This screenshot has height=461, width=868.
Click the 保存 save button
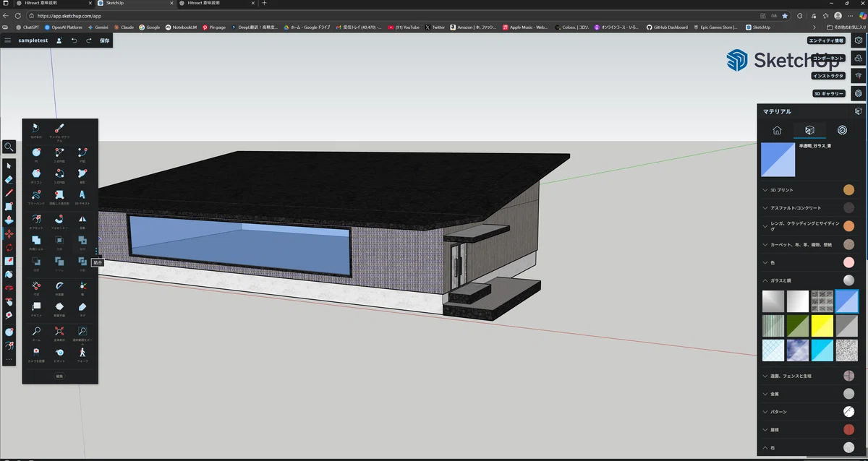pyautogui.click(x=104, y=40)
